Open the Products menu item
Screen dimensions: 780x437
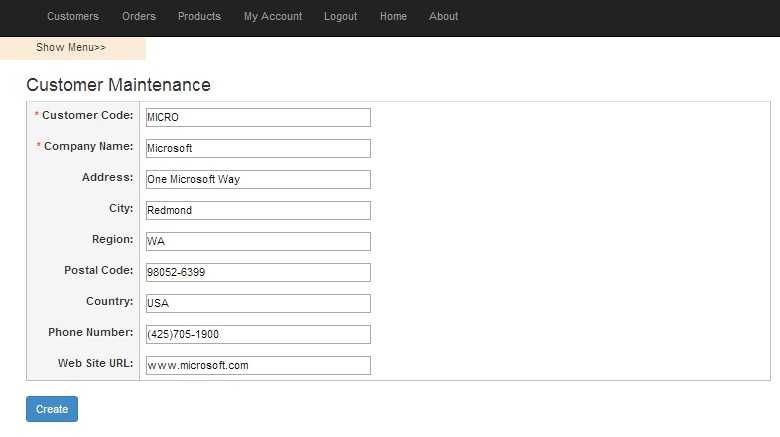coord(199,16)
